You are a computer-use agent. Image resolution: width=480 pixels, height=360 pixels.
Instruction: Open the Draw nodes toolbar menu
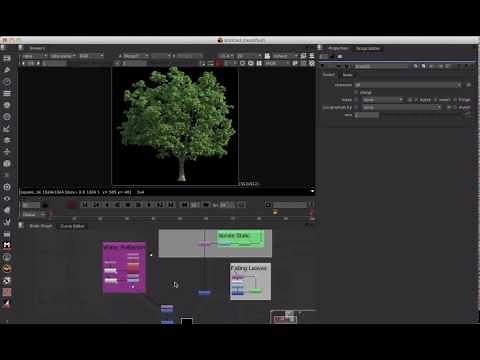coord(7,70)
